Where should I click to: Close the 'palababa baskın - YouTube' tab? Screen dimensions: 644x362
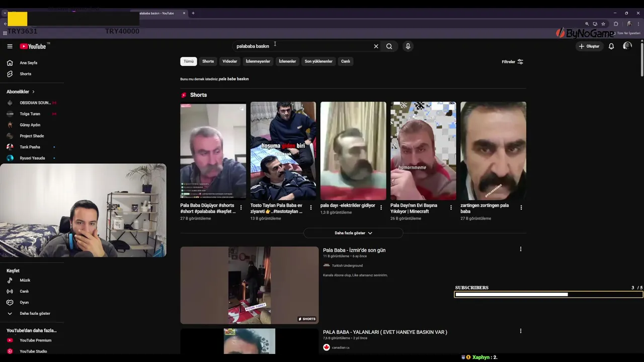click(184, 13)
